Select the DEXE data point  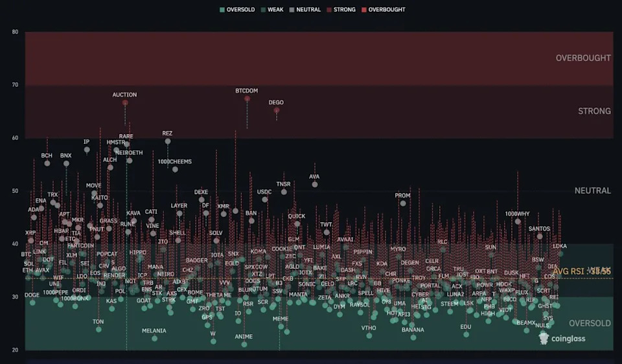(x=202, y=200)
